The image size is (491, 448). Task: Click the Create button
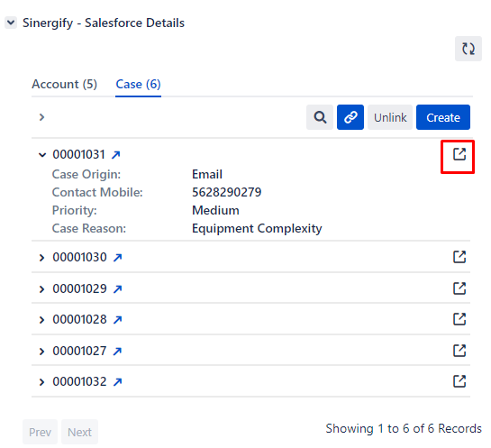click(x=442, y=117)
